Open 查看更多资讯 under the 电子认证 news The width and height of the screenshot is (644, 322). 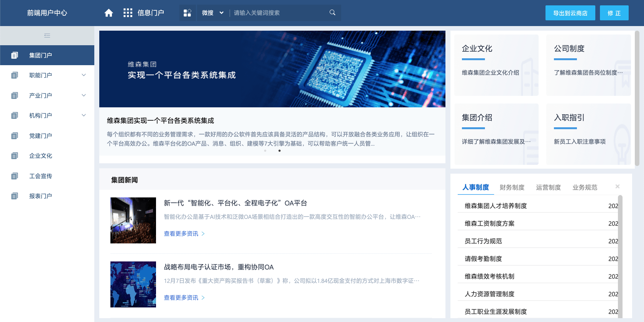click(184, 297)
